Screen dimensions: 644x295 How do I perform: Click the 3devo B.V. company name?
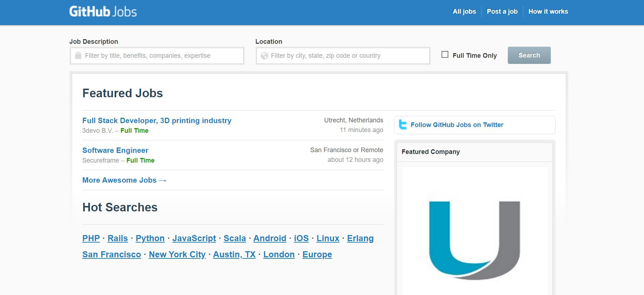[97, 131]
